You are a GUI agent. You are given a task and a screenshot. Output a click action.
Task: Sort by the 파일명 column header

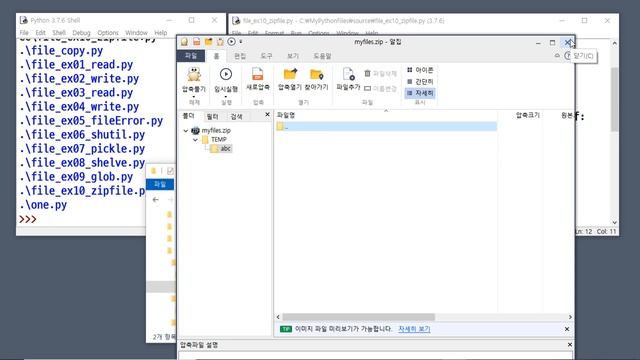(286, 115)
